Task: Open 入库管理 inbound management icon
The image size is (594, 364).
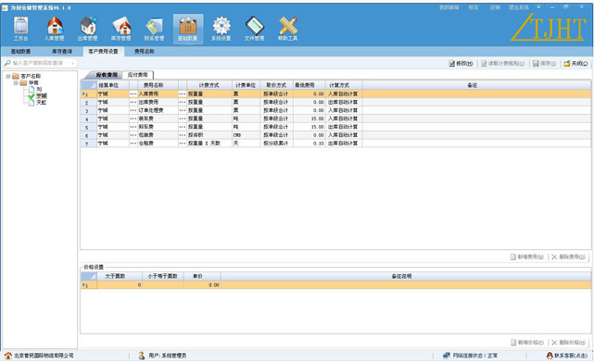Action: (x=55, y=29)
